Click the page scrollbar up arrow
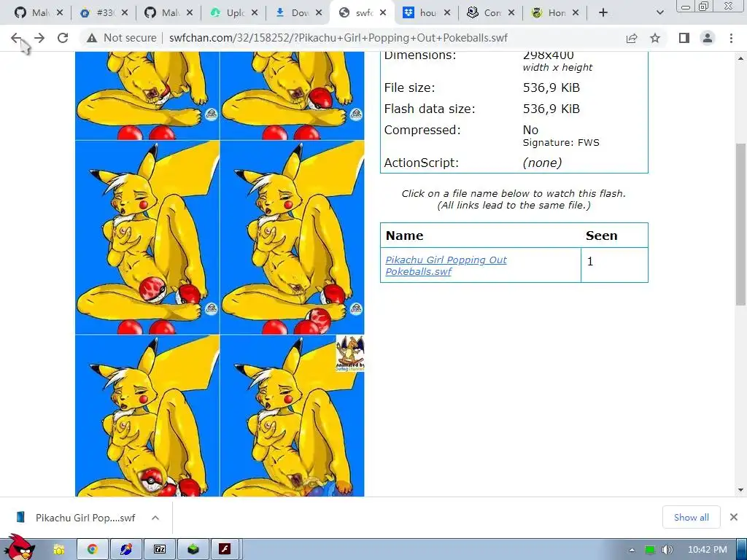This screenshot has width=747, height=560. tap(740, 58)
